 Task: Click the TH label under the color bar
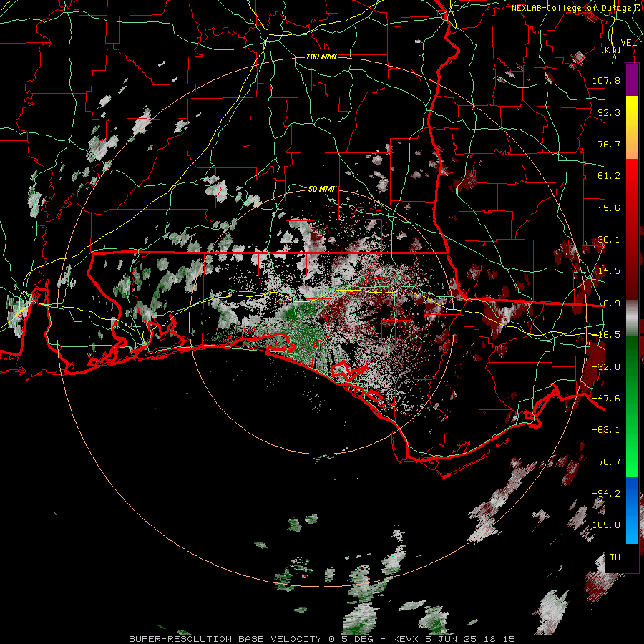[x=615, y=557]
